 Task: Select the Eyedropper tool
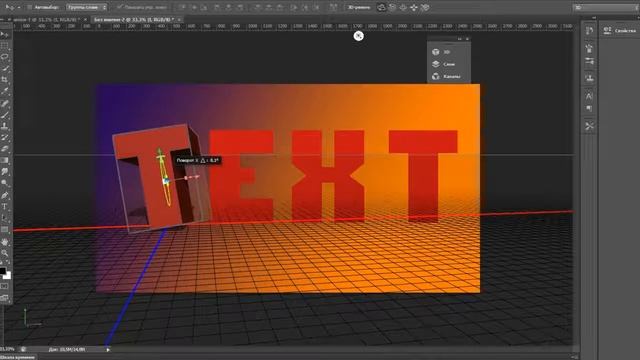click(x=4, y=91)
